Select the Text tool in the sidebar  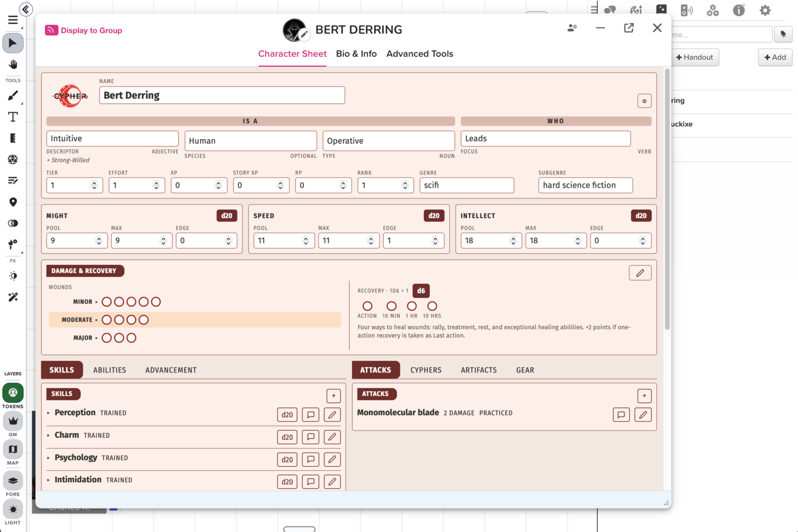(x=13, y=117)
